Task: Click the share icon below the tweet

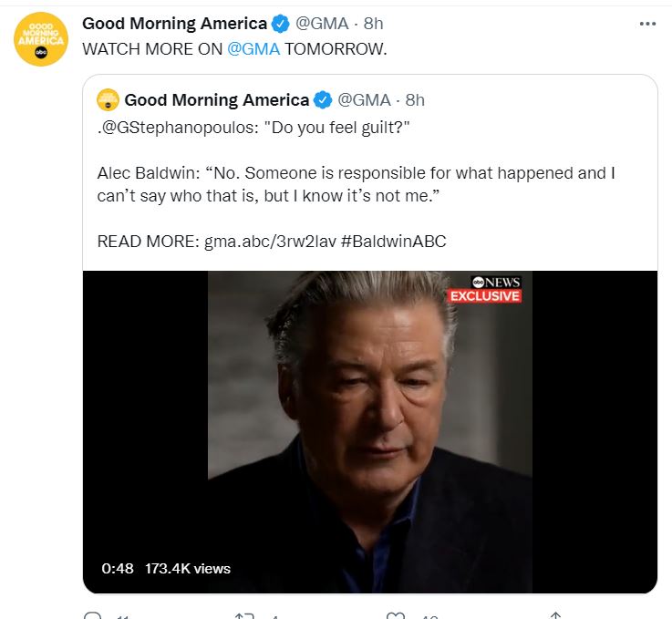Action: click(555, 615)
